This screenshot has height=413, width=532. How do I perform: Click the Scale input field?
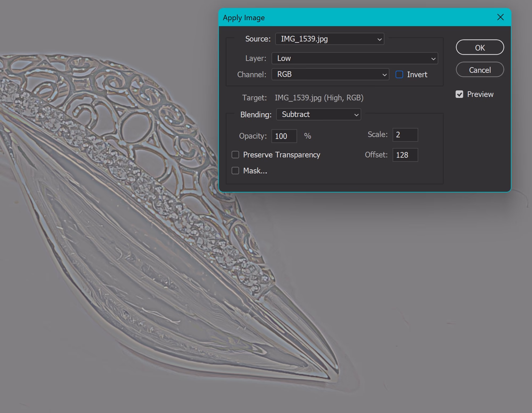coord(405,135)
